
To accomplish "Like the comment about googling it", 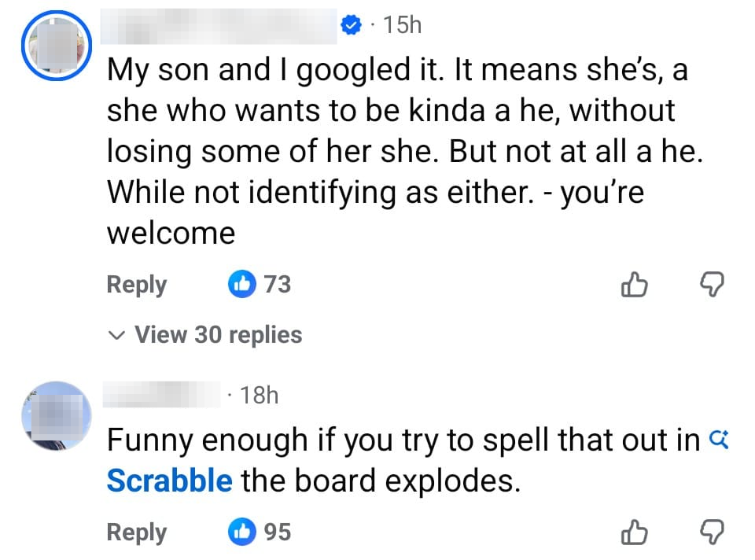I will pos(634,285).
